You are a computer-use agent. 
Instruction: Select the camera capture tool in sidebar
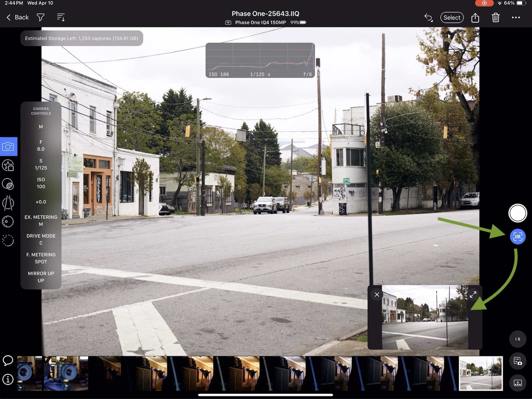pyautogui.click(x=8, y=146)
